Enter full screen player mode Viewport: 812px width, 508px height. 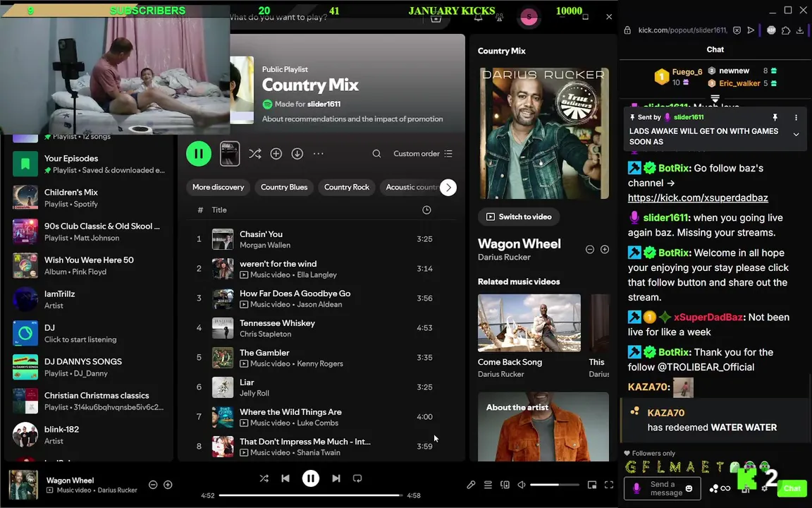coord(609,485)
